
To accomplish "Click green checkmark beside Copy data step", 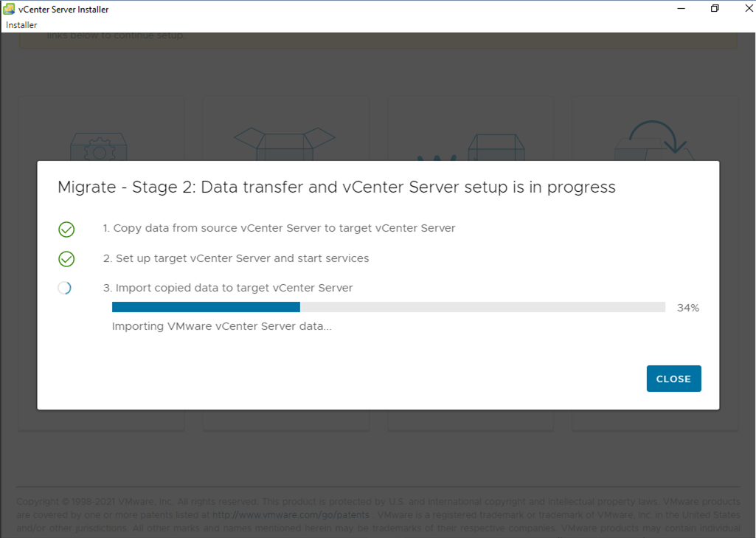I will [x=66, y=230].
